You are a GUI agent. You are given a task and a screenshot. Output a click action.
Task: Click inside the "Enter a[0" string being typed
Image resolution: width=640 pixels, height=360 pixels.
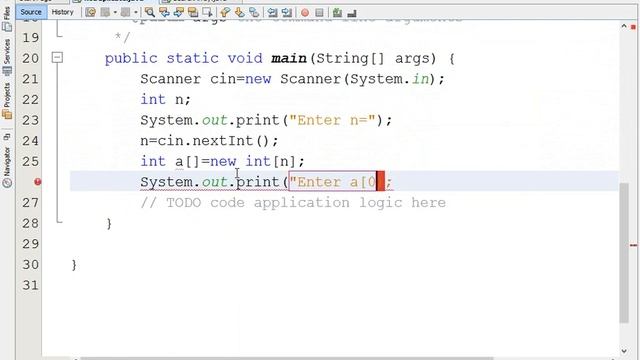pyautogui.click(x=332, y=182)
